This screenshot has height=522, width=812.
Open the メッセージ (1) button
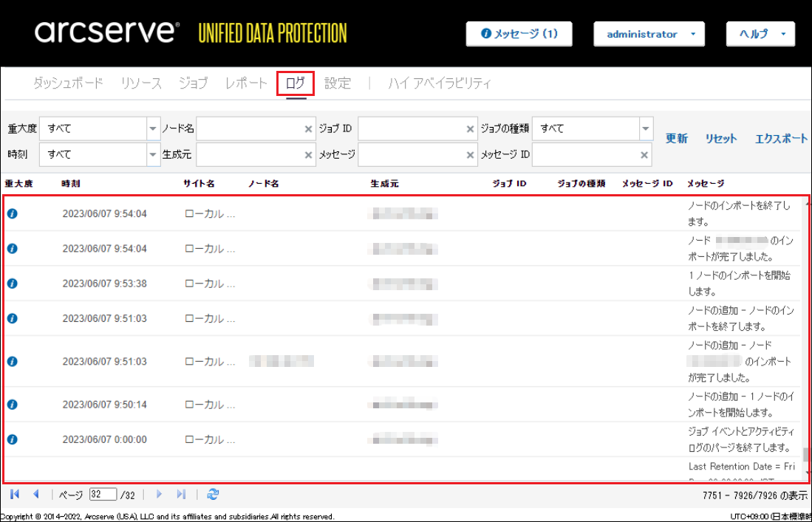519,34
